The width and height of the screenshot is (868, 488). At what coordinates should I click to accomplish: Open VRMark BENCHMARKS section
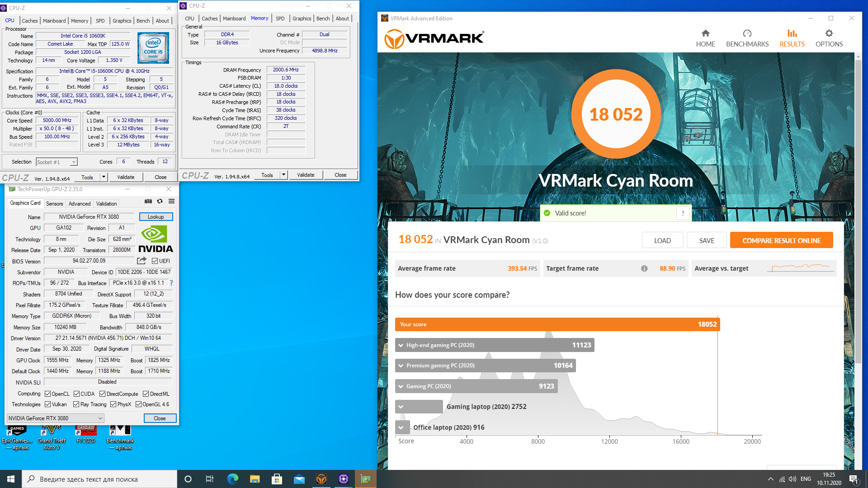coord(747,38)
